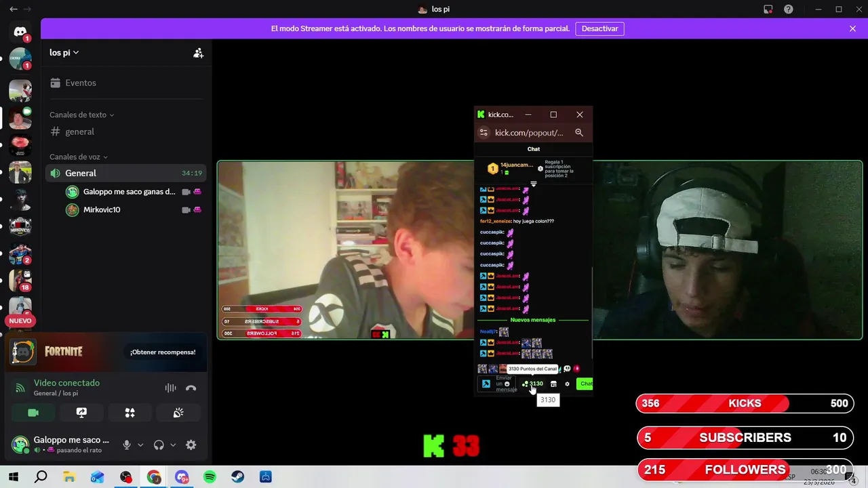868x488 pixels.
Task: Click the user avatar in bottom panel
Action: coord(20,445)
